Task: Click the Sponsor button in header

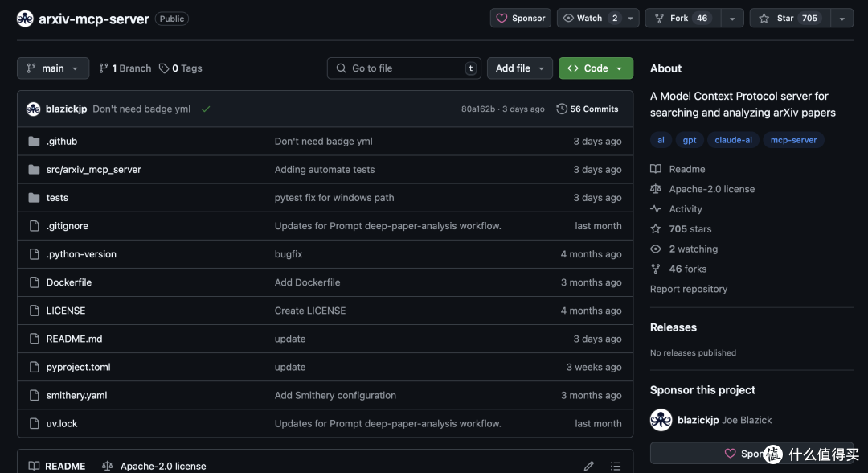Action: (x=520, y=19)
